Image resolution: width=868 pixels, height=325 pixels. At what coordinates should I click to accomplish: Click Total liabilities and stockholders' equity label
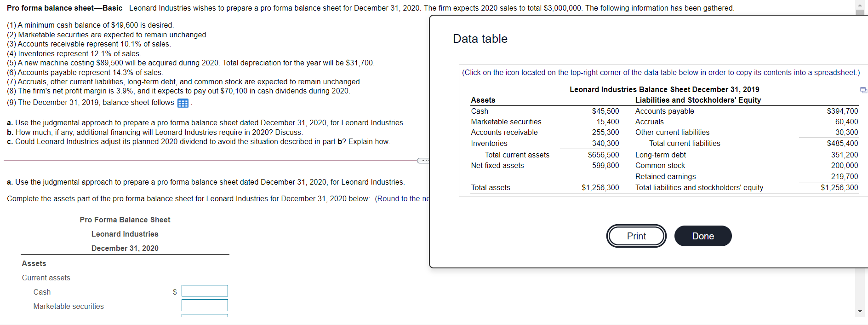pyautogui.click(x=699, y=187)
